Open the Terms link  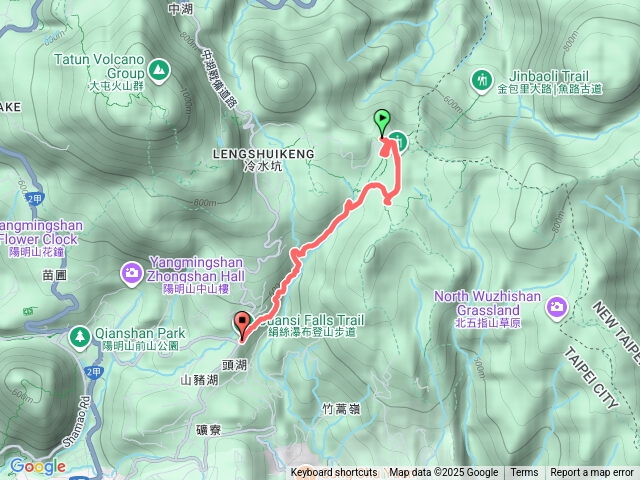(524, 473)
